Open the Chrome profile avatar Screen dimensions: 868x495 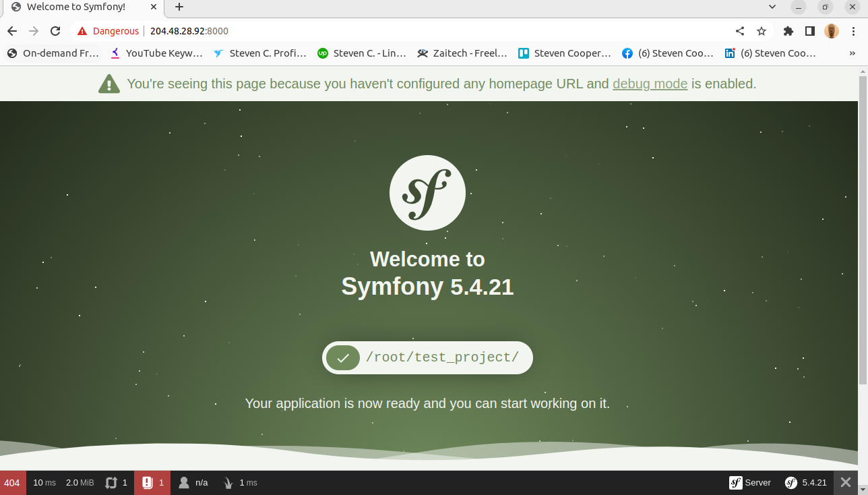832,31
